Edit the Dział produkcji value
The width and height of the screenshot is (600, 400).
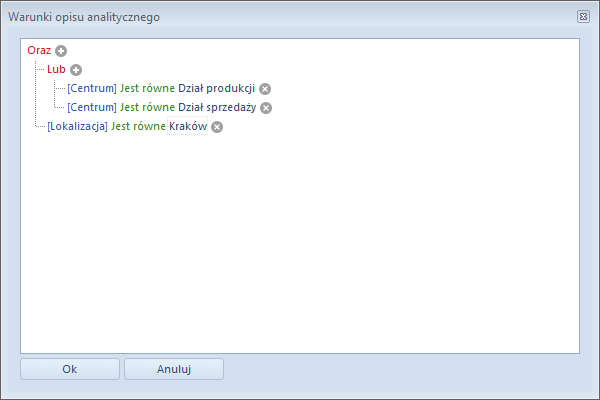pyautogui.click(x=217, y=88)
